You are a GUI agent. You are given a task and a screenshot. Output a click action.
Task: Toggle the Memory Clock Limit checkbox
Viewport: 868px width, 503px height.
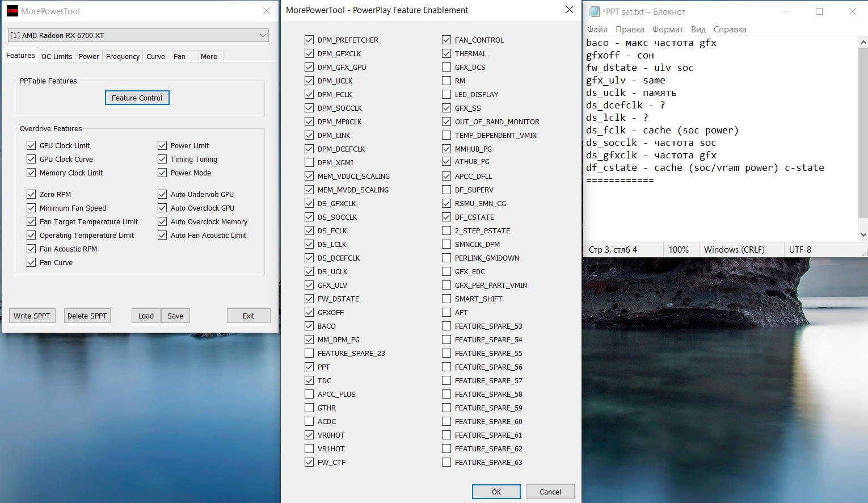click(x=31, y=173)
